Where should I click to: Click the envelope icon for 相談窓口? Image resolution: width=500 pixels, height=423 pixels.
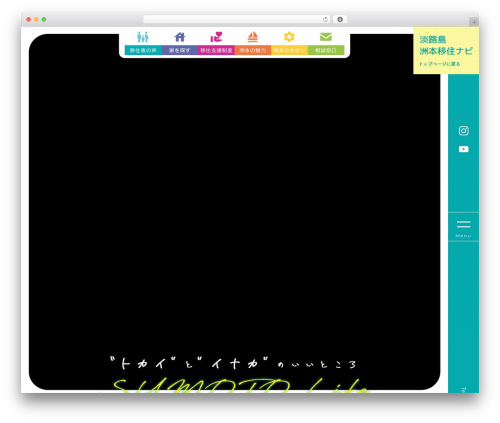[326, 37]
